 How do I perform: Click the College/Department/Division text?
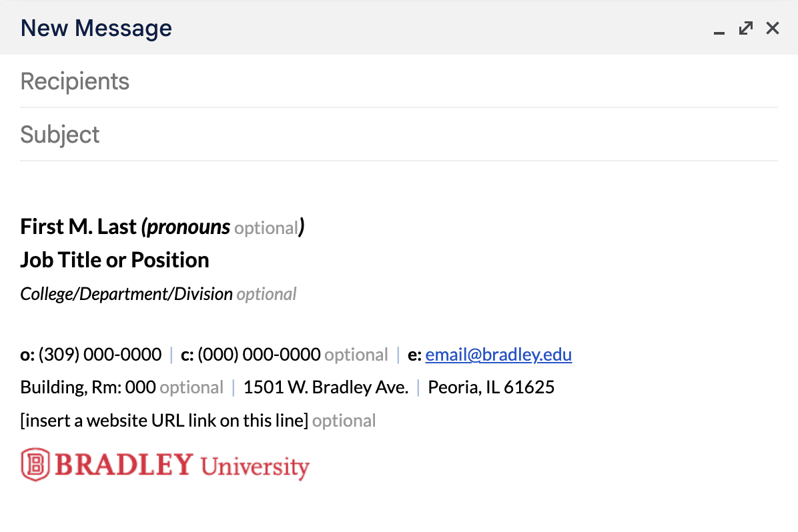127,294
